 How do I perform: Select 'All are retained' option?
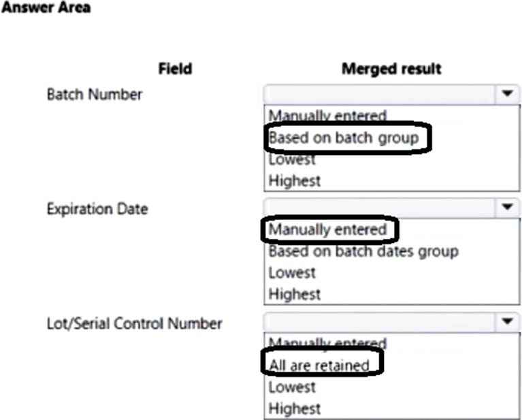point(319,366)
